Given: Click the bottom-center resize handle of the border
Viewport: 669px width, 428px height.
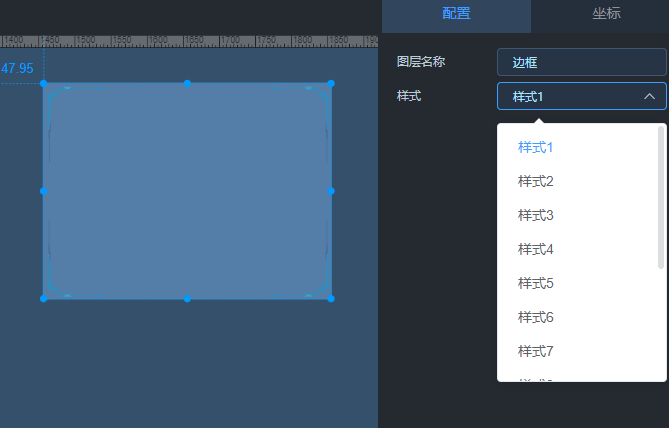Looking at the screenshot, I should pyautogui.click(x=187, y=298).
